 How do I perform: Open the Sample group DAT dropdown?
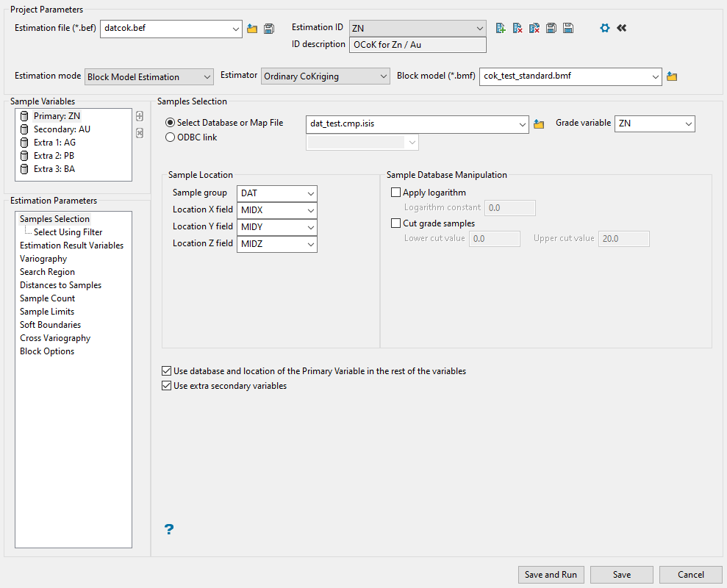click(x=277, y=193)
